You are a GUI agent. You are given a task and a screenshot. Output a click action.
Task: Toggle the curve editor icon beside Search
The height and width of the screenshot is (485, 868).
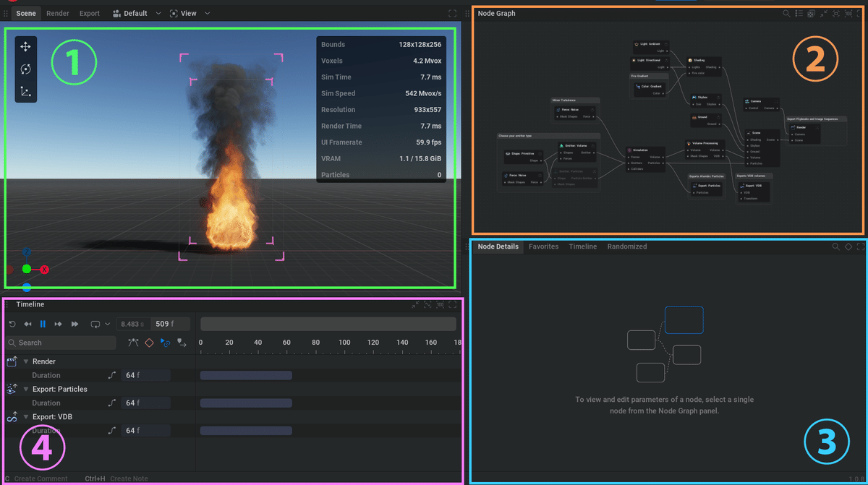click(x=133, y=343)
